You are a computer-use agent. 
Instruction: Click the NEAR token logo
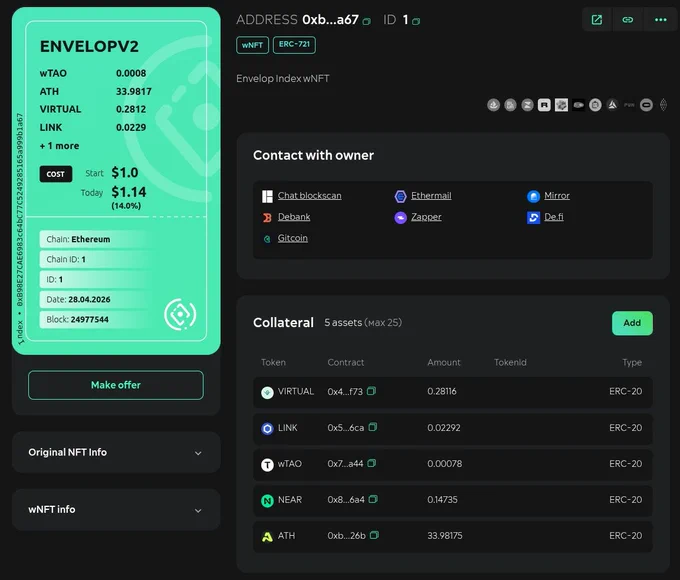267,501
